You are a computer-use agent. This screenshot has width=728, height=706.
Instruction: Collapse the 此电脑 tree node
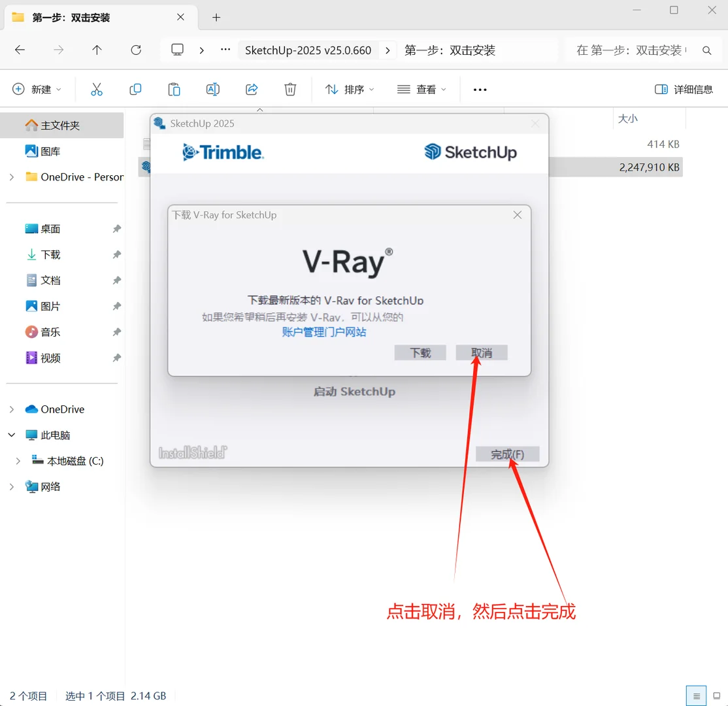(12, 435)
